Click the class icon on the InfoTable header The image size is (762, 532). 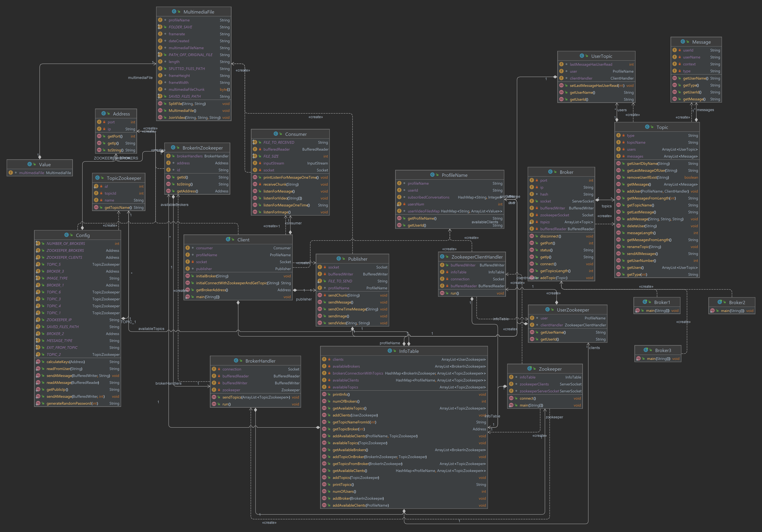390,351
